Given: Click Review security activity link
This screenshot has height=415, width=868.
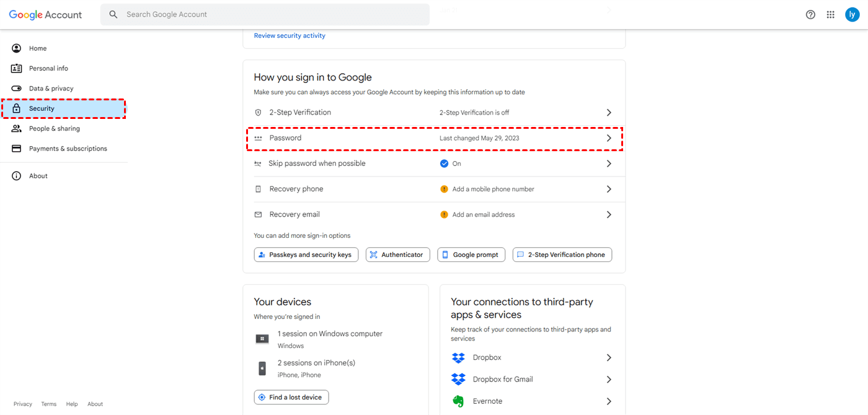Looking at the screenshot, I should [x=290, y=36].
